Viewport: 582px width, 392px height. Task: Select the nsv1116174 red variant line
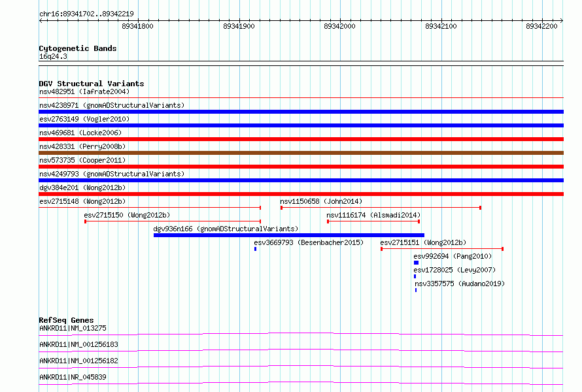tap(373, 221)
